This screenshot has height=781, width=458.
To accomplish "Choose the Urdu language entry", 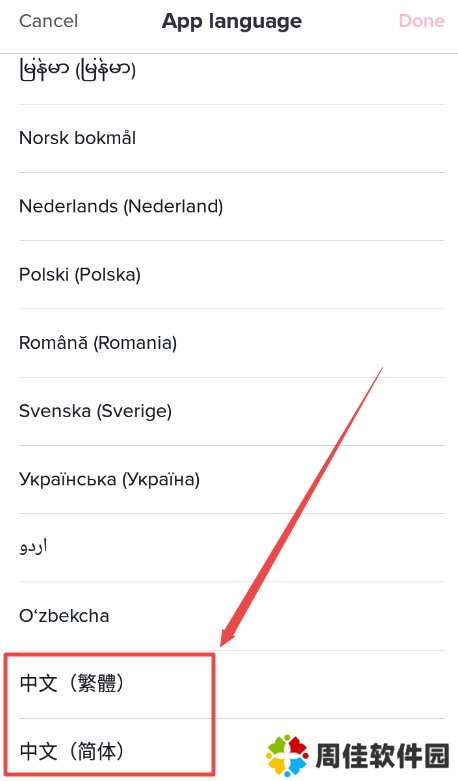I will point(231,547).
